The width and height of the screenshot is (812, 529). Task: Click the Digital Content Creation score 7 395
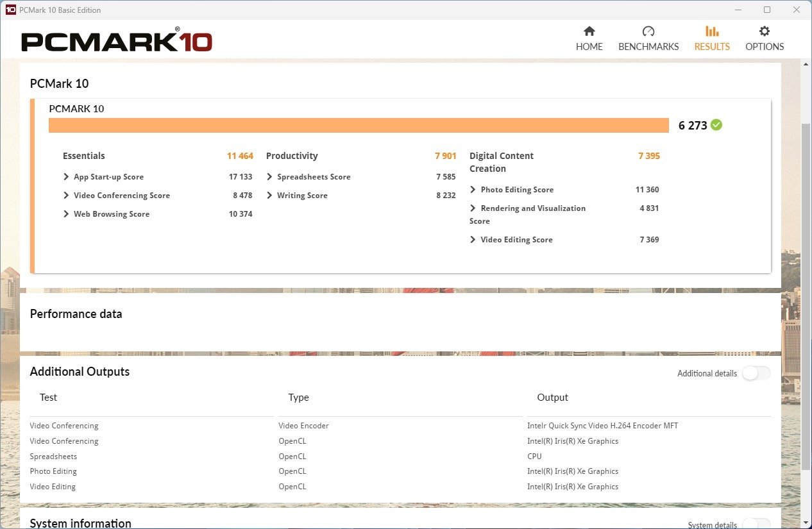(x=649, y=156)
